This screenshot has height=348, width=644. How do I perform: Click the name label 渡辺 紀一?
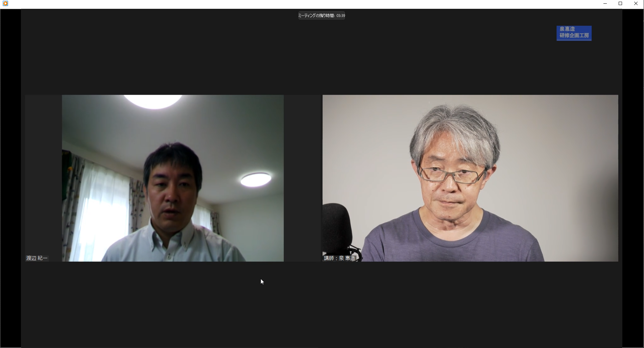click(x=37, y=258)
